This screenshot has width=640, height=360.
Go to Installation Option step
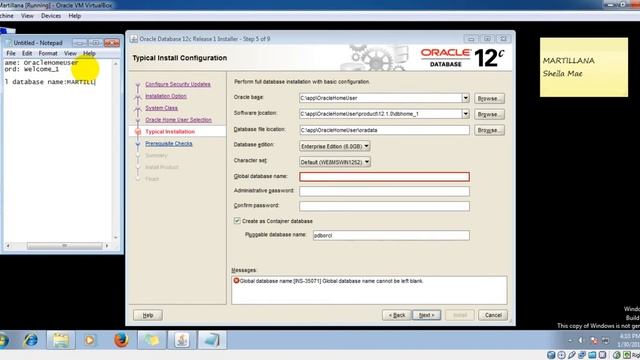coord(166,96)
